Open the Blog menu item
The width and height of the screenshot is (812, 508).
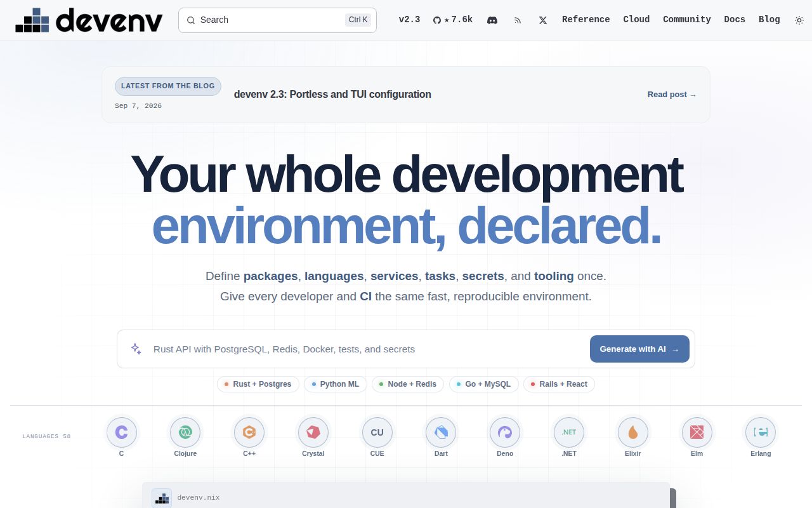(769, 20)
